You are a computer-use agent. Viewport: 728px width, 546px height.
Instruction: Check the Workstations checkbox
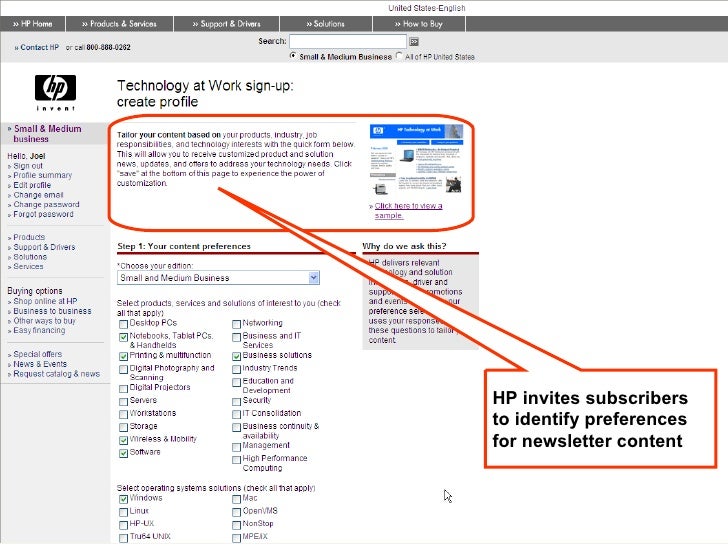pos(123,414)
